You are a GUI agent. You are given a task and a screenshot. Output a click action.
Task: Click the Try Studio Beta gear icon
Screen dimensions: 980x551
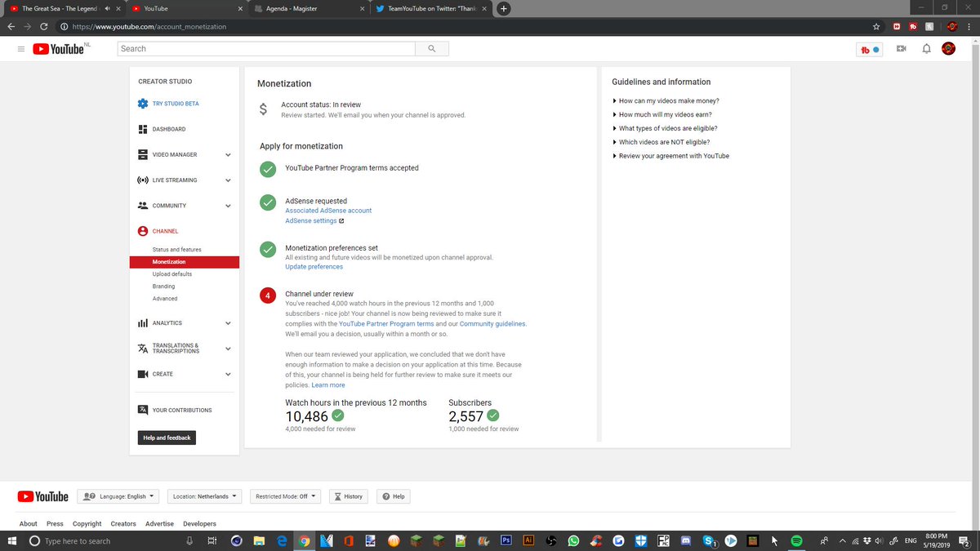(143, 104)
